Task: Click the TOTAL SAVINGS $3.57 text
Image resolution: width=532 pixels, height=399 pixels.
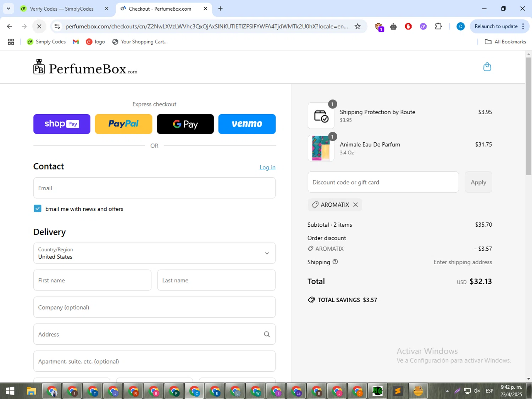Action: (x=343, y=300)
